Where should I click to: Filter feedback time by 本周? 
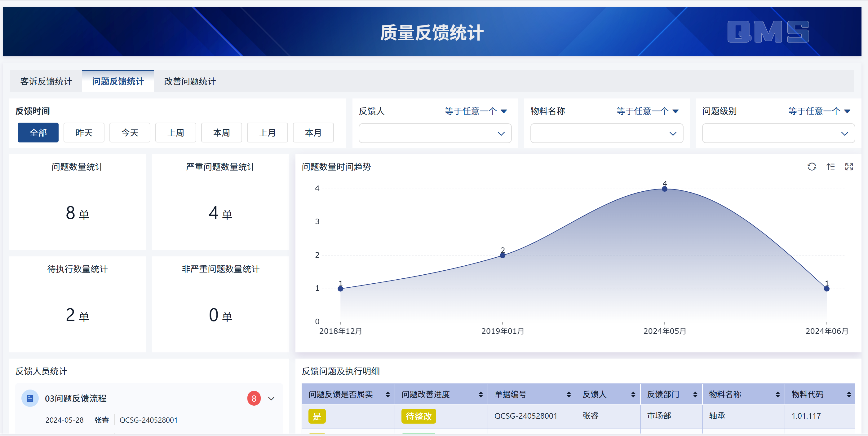pyautogui.click(x=221, y=133)
